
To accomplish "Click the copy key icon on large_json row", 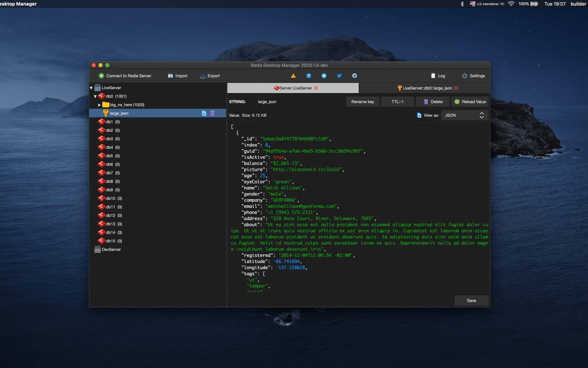I will point(204,113).
